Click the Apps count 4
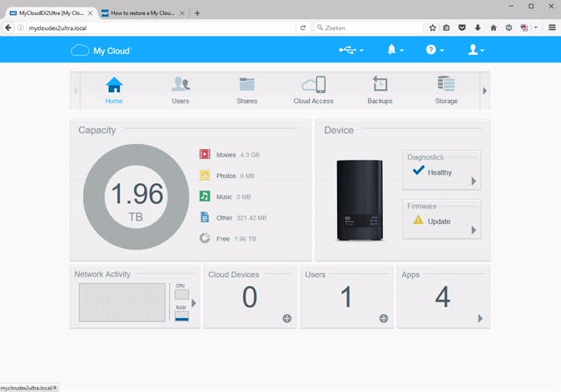 (443, 297)
